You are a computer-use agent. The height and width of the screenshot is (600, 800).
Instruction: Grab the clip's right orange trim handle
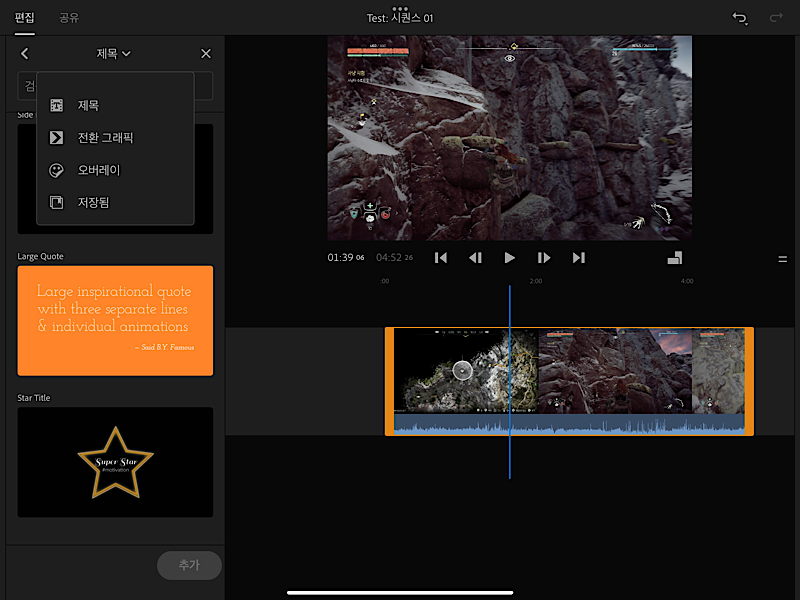coord(749,381)
